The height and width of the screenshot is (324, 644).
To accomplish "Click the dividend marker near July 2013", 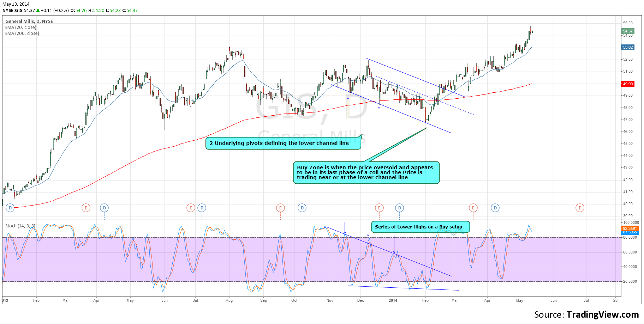I will (202, 208).
